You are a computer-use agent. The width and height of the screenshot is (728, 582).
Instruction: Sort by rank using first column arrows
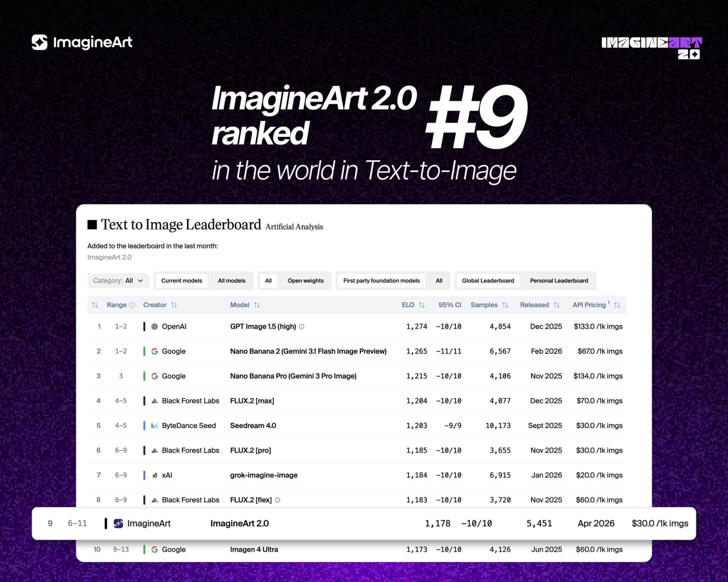coord(95,305)
